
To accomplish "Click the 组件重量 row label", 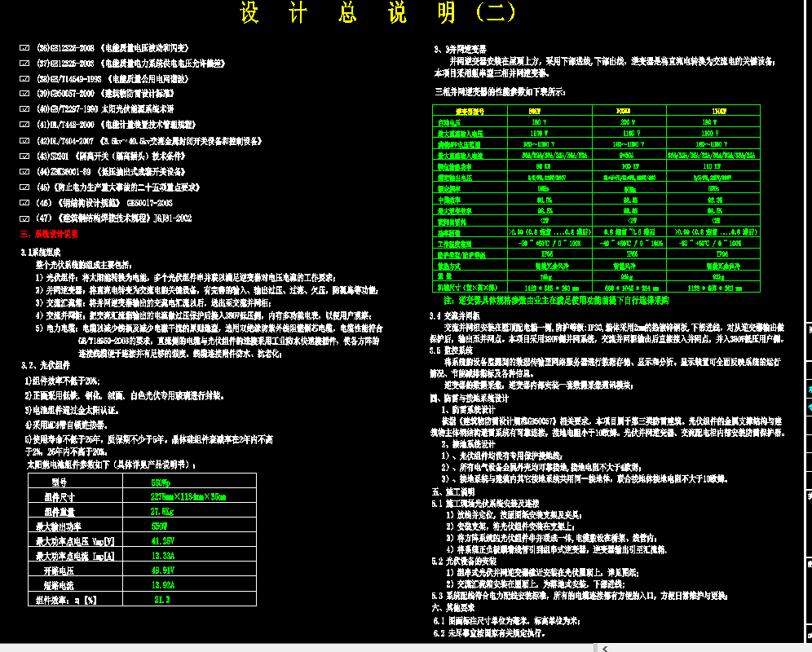I will 60,512.
